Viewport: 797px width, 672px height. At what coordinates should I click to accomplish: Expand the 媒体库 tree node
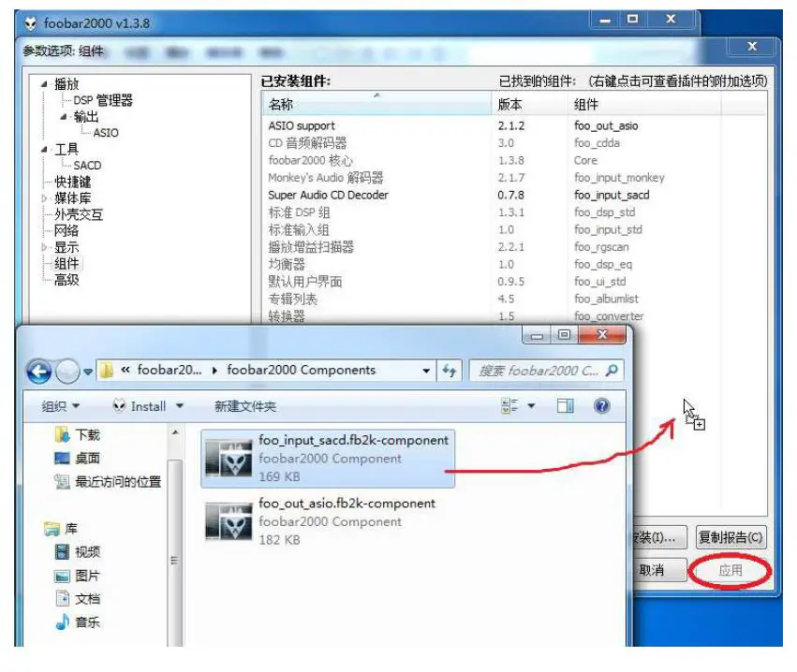[x=44, y=198]
